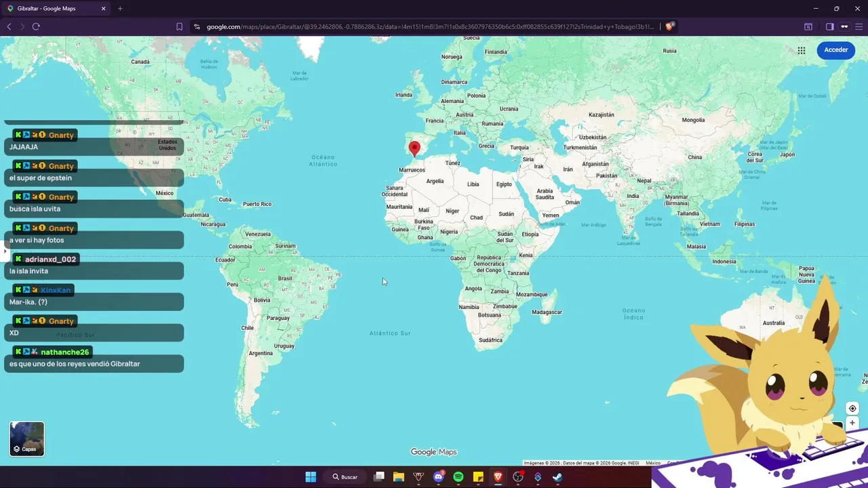Click the red Gibraltar map pin

tap(415, 149)
